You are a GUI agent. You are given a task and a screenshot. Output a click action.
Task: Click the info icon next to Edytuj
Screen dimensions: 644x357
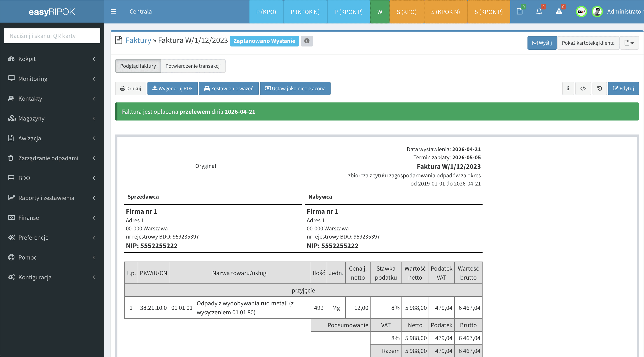click(x=568, y=88)
